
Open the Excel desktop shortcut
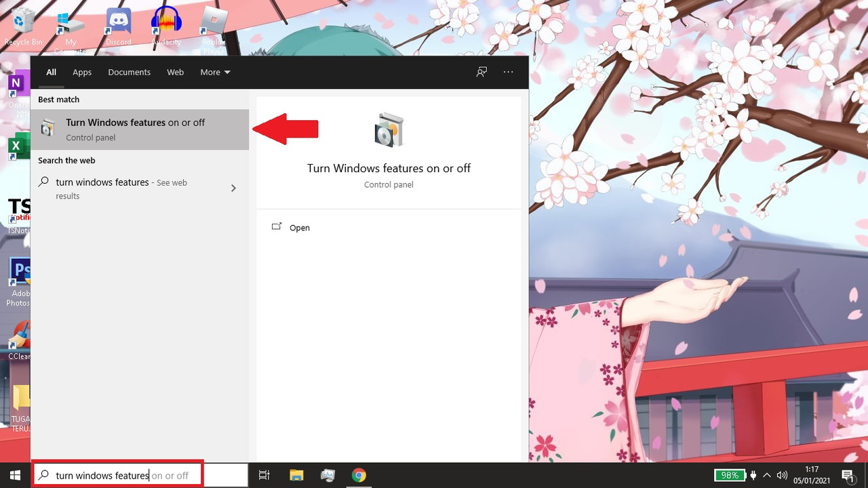click(x=18, y=147)
